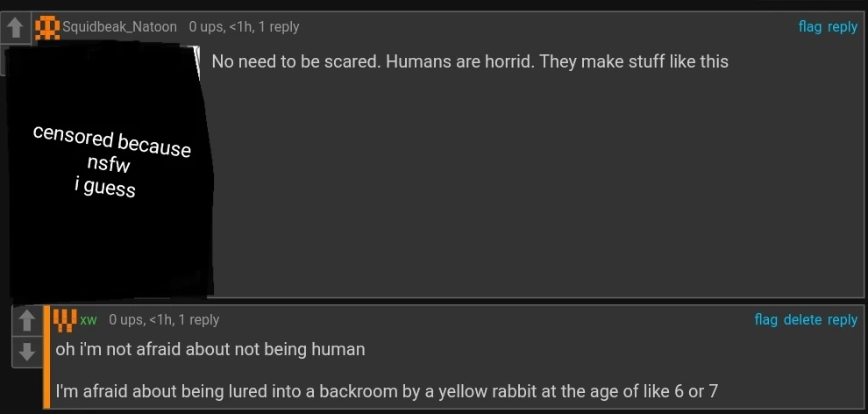This screenshot has width=868, height=414.
Task: Flag the xw reply comment
Action: [x=765, y=319]
